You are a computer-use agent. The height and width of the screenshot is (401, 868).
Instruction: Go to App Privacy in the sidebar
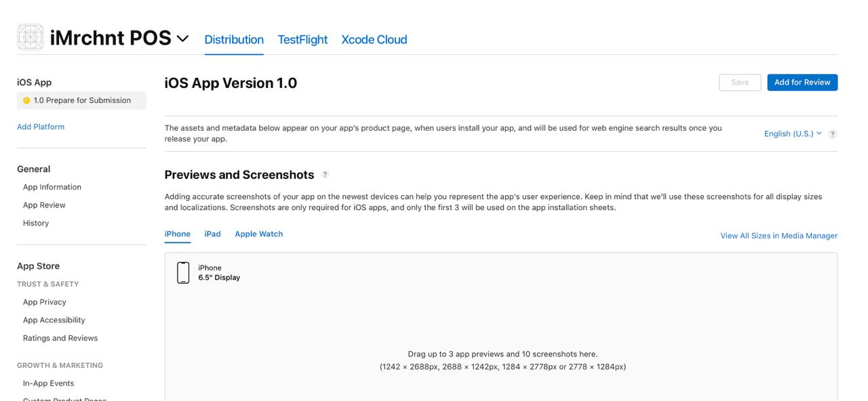click(45, 302)
